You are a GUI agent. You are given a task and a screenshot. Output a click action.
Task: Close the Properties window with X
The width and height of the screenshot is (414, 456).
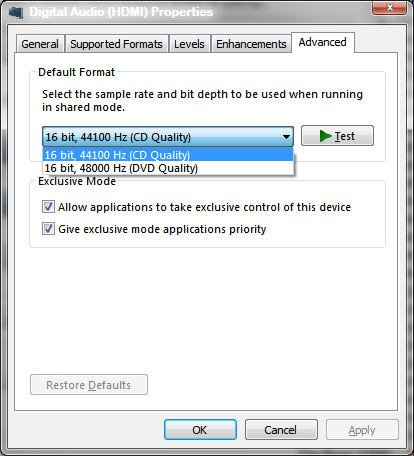tap(389, 8)
